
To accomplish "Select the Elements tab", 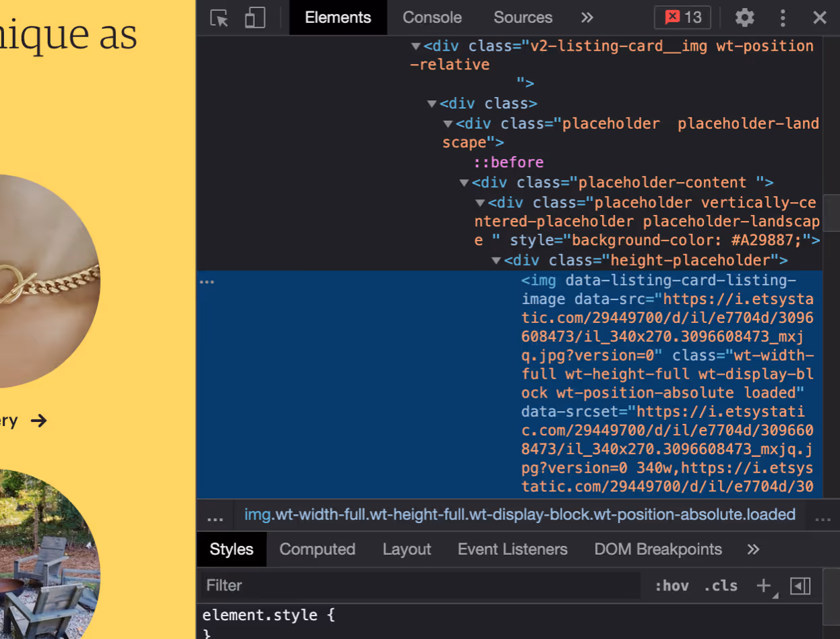I will pos(338,18).
